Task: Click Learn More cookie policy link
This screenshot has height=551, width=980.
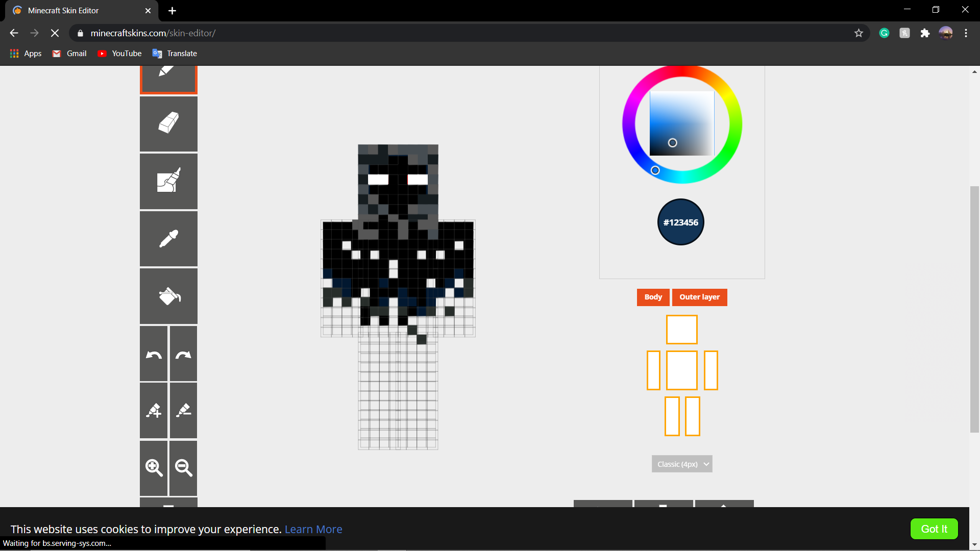Action: pos(313,529)
